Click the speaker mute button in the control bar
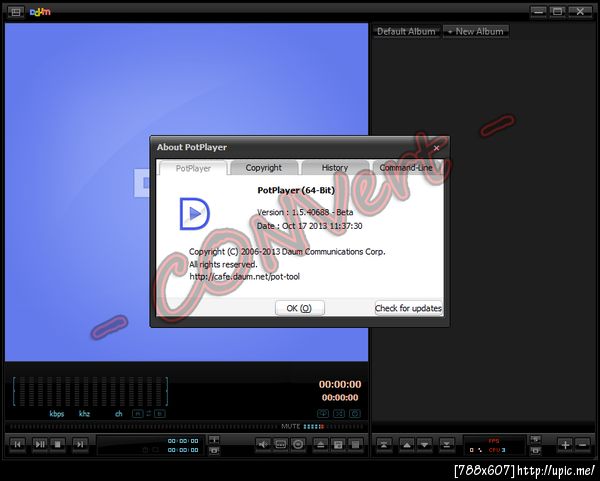Viewport: 600px width, 481px height. click(x=263, y=444)
